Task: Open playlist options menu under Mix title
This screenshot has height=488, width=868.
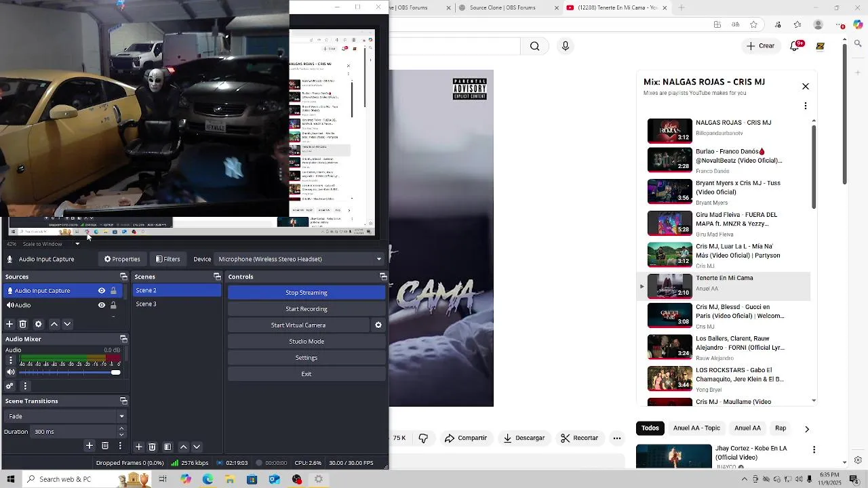Action: coord(806,106)
